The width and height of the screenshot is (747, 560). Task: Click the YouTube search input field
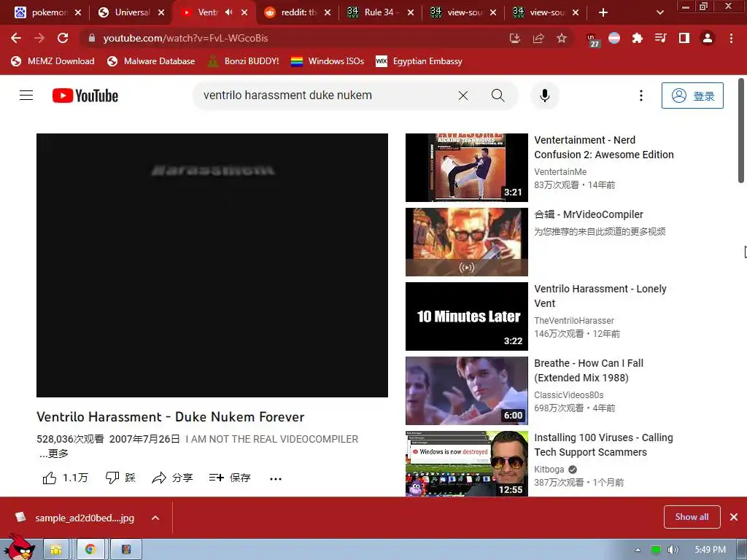tap(324, 96)
